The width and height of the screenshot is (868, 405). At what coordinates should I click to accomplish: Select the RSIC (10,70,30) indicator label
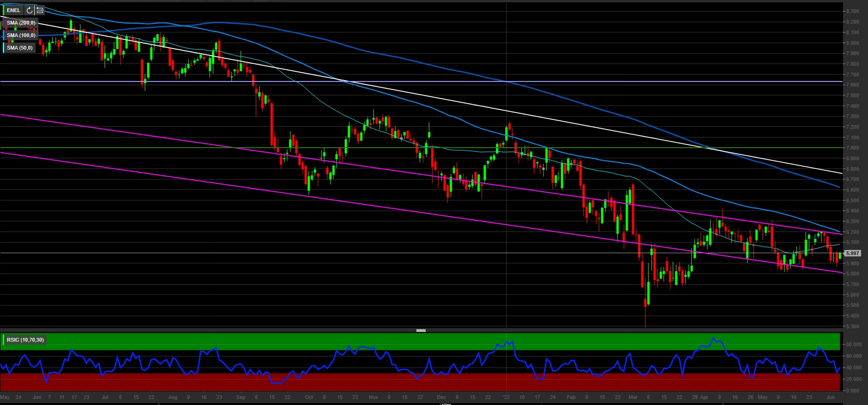25,340
